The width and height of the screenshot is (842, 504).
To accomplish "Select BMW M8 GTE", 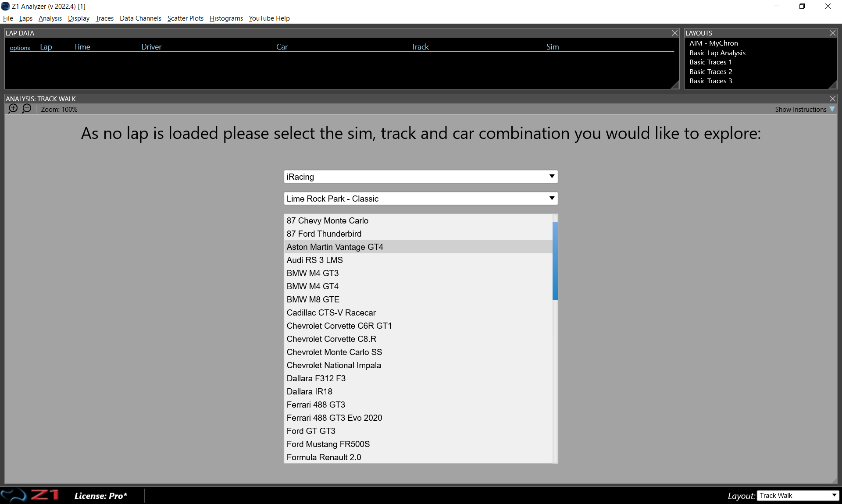I will (x=418, y=299).
